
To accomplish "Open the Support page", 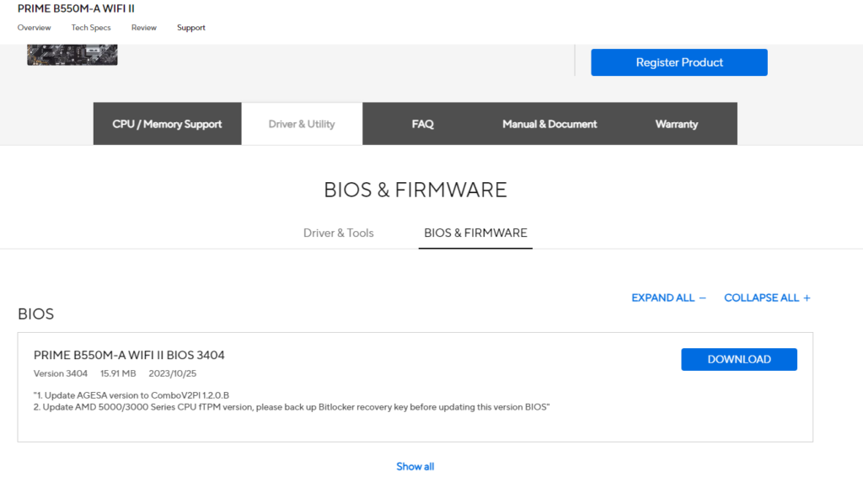I will [x=190, y=27].
